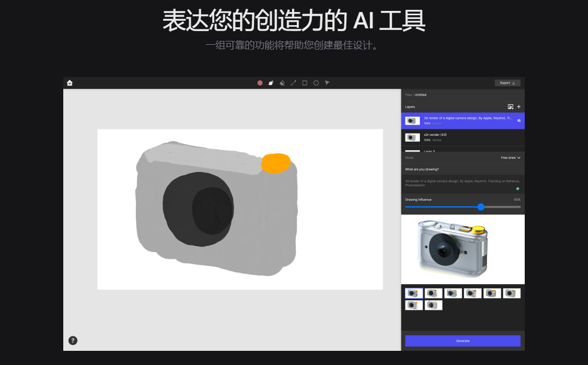588x365 pixels.
Task: Click the Drawing influence slider handle
Action: click(x=481, y=207)
